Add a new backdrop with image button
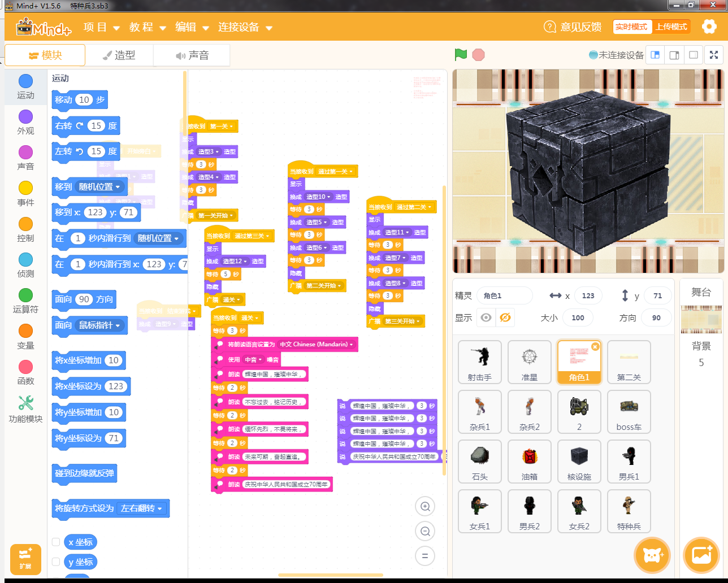 [701, 555]
